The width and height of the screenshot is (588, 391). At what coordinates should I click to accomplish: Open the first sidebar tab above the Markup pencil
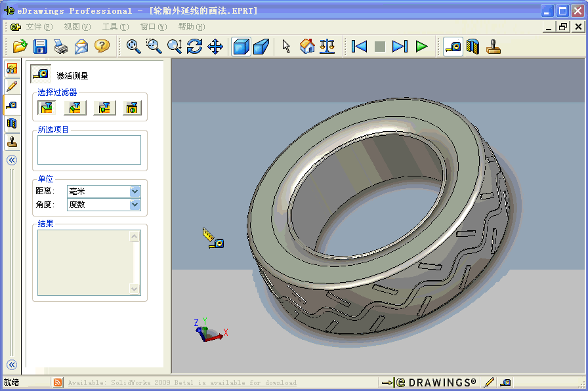pyautogui.click(x=12, y=68)
